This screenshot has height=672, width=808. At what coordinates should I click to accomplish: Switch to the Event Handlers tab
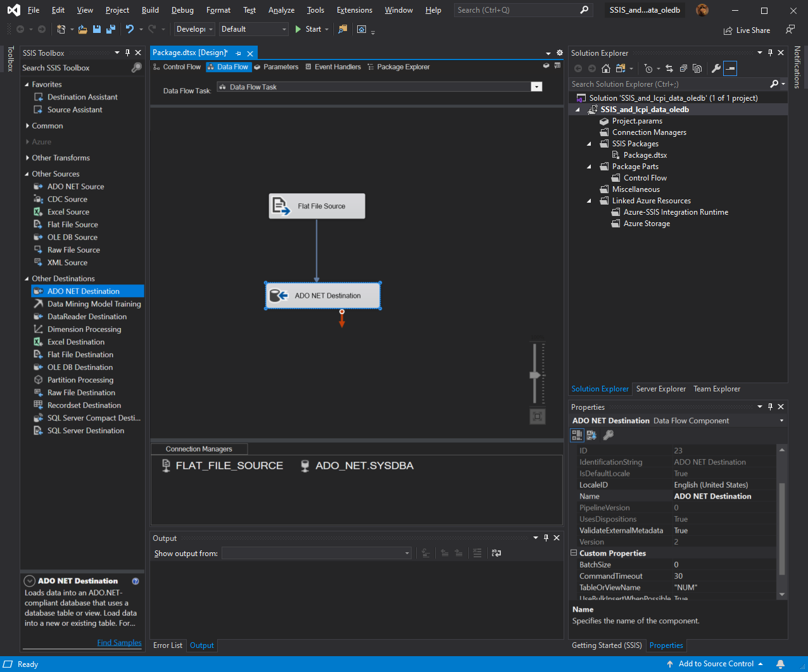pos(333,67)
